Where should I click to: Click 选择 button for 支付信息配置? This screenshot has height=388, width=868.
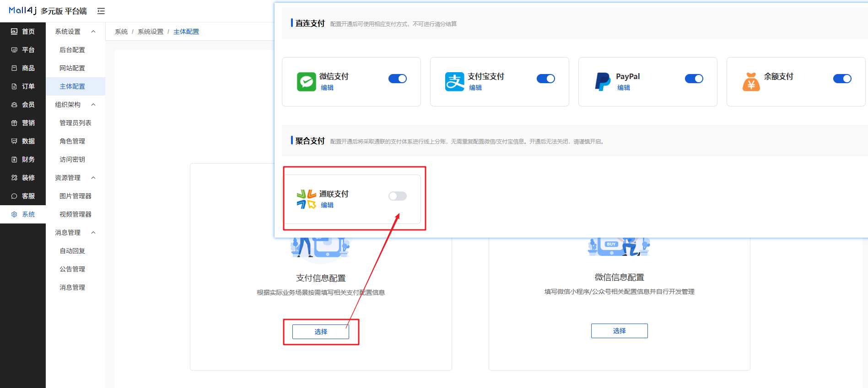[x=321, y=332]
